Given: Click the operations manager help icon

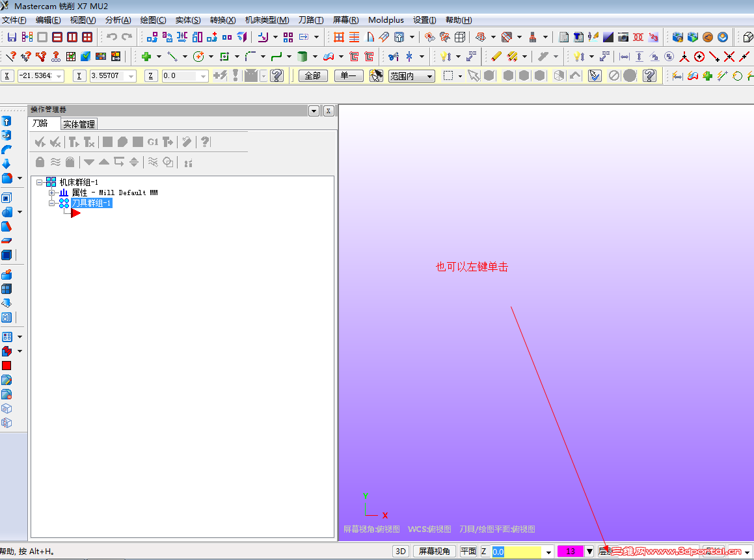Looking at the screenshot, I should pos(206,142).
